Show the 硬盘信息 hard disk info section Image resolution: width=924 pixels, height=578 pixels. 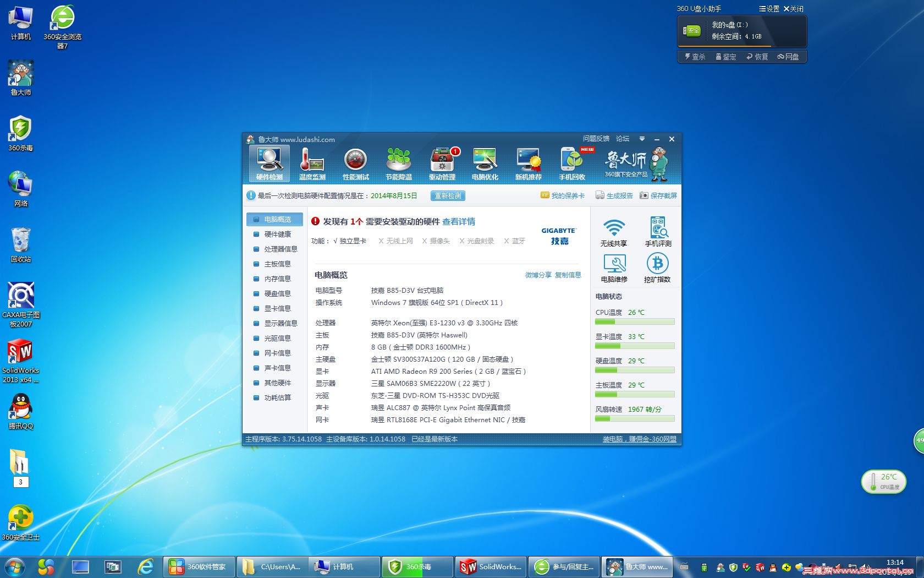point(274,293)
